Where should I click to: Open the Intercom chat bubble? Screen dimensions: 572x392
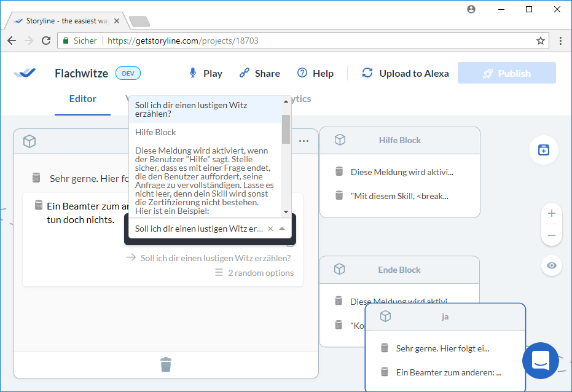540,360
